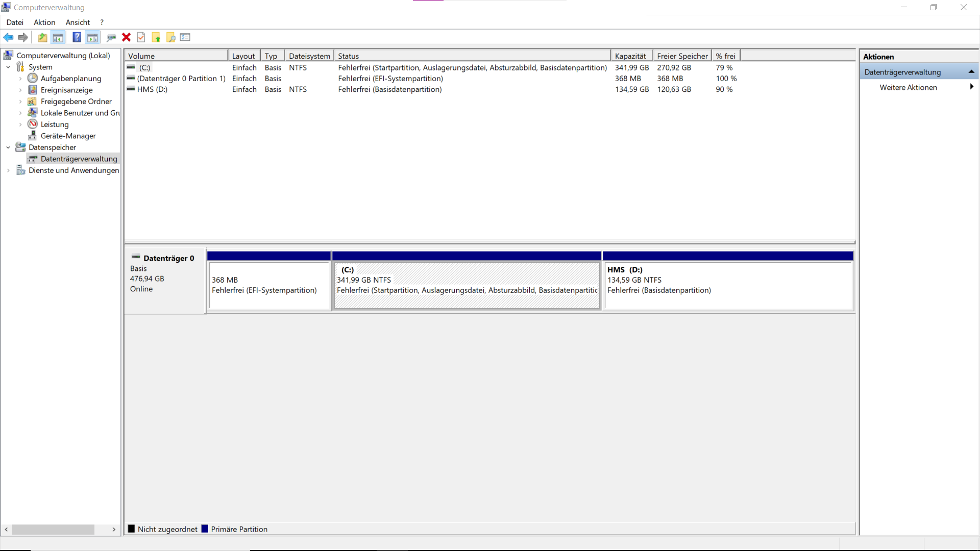Click the page with checkmark properties icon

point(141,37)
